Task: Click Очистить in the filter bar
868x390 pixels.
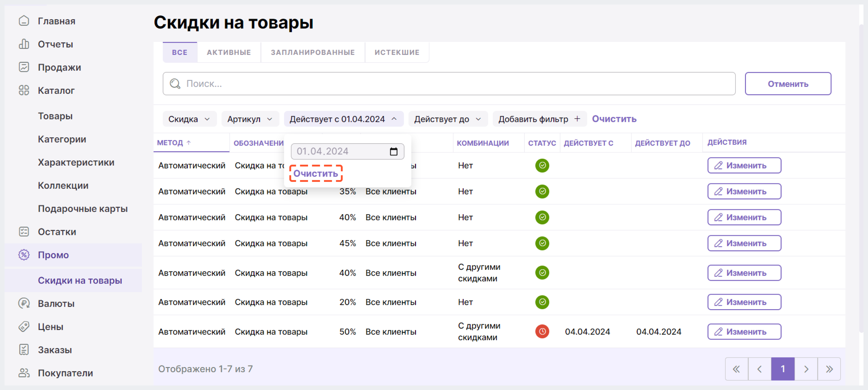Action: coord(614,119)
